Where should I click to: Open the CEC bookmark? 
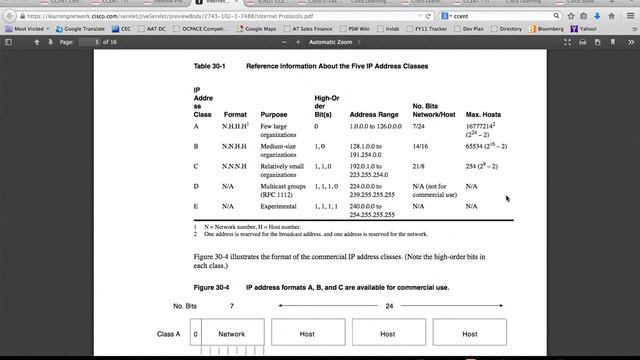(x=122, y=29)
